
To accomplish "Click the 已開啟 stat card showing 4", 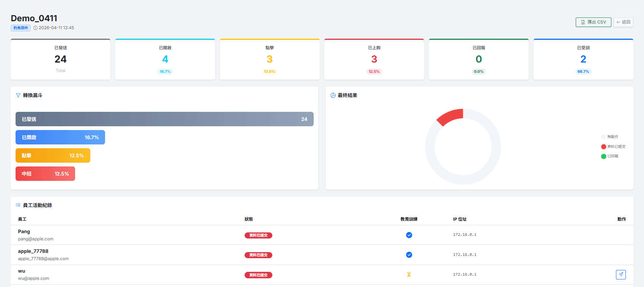I will (x=165, y=59).
